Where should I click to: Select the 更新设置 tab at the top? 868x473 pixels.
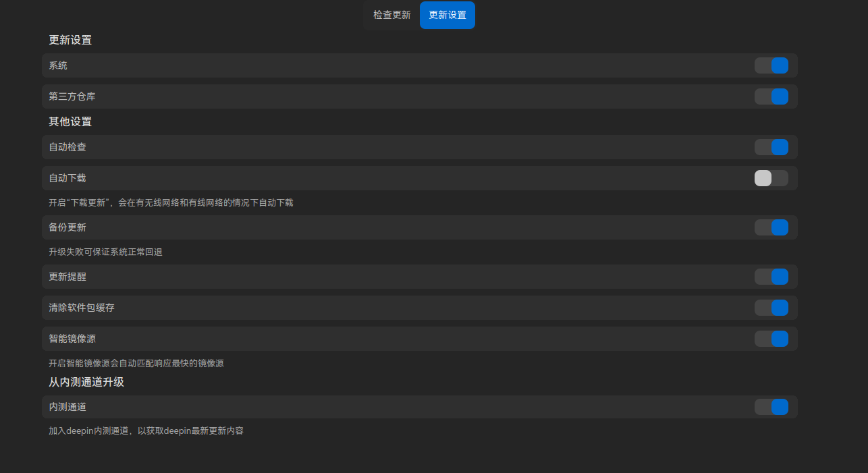tap(447, 15)
